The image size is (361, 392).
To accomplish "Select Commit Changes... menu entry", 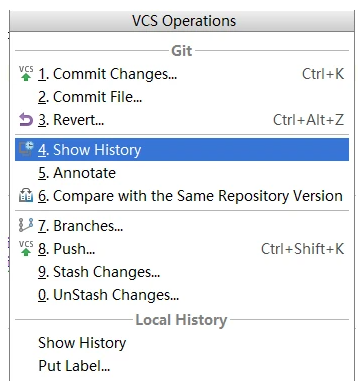I will (x=182, y=74).
